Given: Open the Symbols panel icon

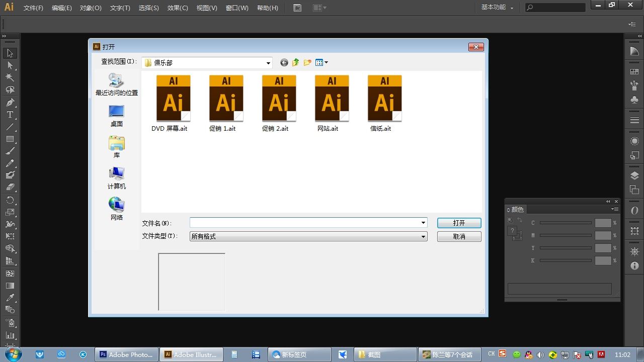Looking at the screenshot, I should point(634,100).
